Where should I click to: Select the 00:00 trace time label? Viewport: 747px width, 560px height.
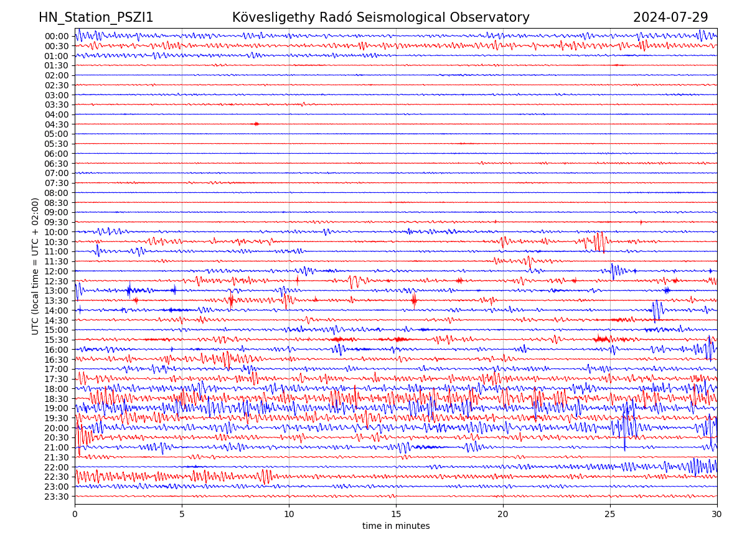pos(57,36)
